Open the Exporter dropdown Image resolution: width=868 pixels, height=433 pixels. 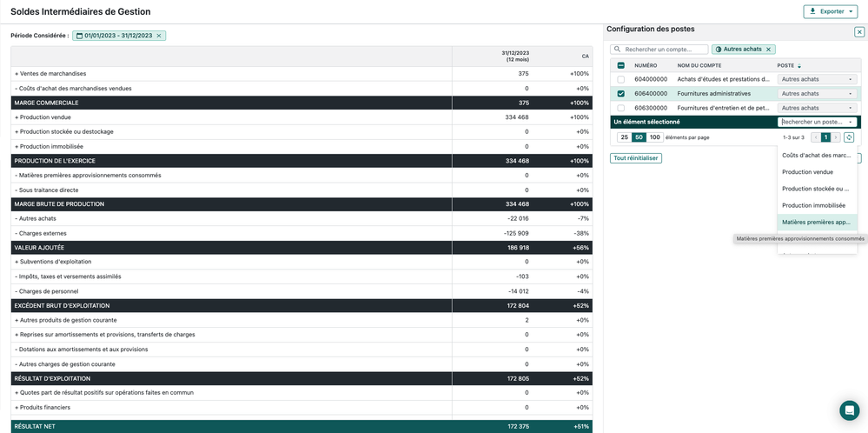[830, 11]
